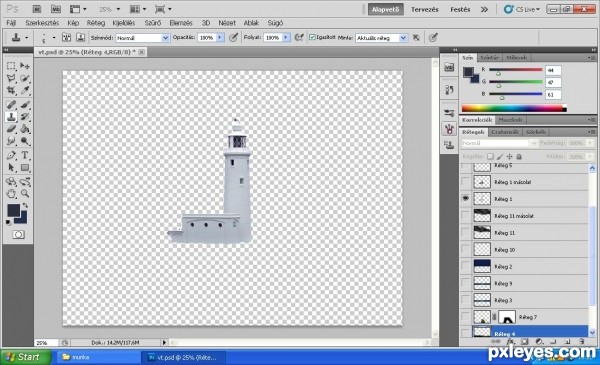Expand more workspaces chevron

pos(484,9)
